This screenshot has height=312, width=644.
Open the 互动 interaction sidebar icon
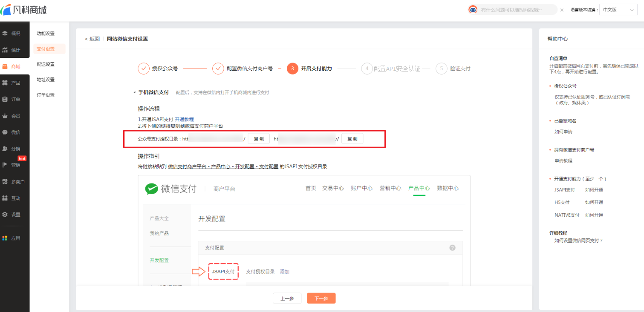click(x=5, y=198)
